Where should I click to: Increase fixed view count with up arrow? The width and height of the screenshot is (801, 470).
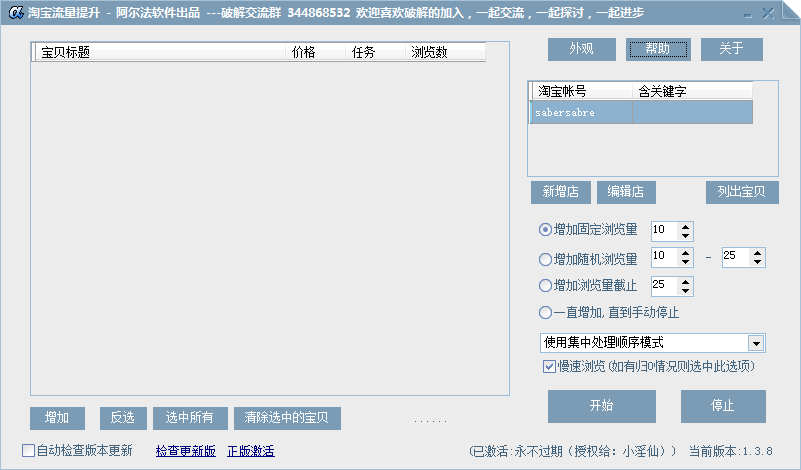[685, 225]
